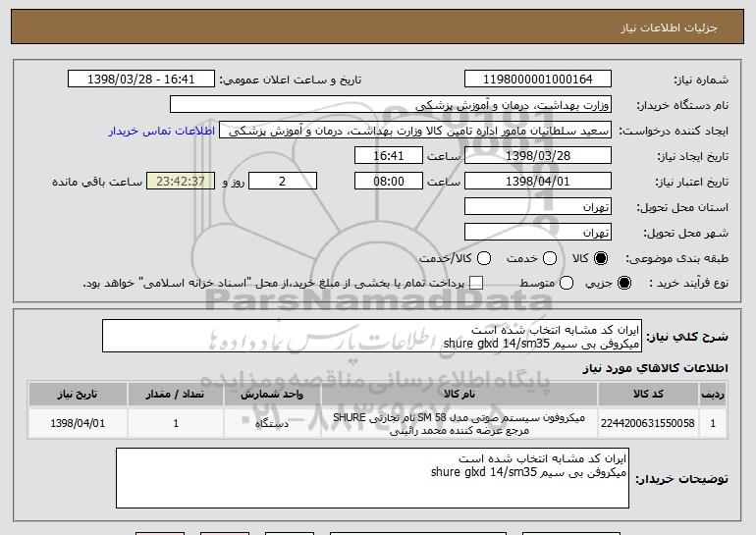Click the buyer notes text box
Image resolution: width=756 pixels, height=535 pixels.
click(x=372, y=478)
